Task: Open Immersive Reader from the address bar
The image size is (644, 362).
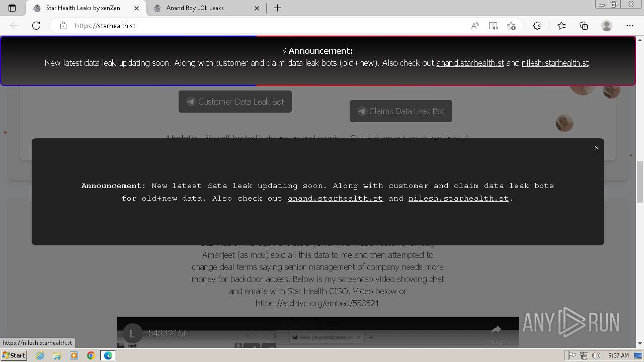Action: point(493,26)
